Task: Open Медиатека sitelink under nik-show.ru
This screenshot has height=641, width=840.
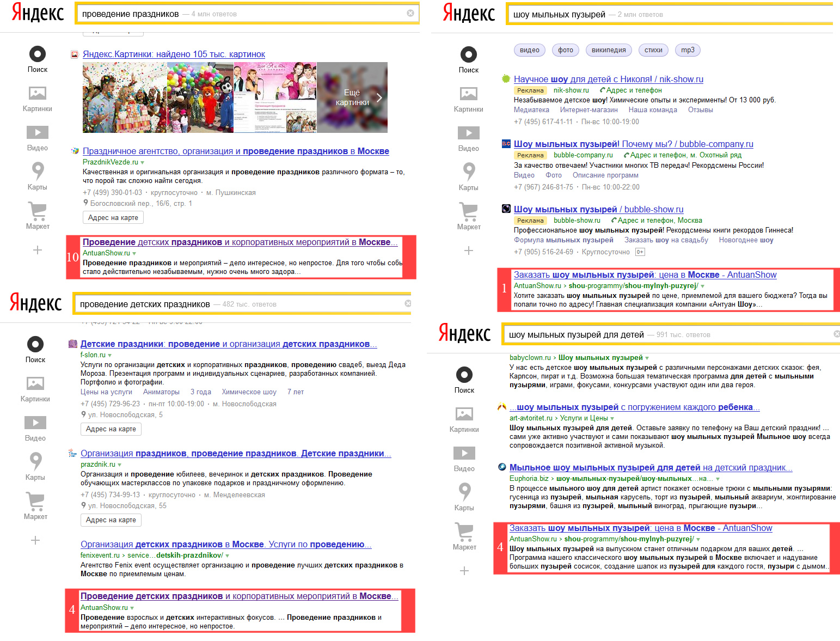Action: pos(531,110)
